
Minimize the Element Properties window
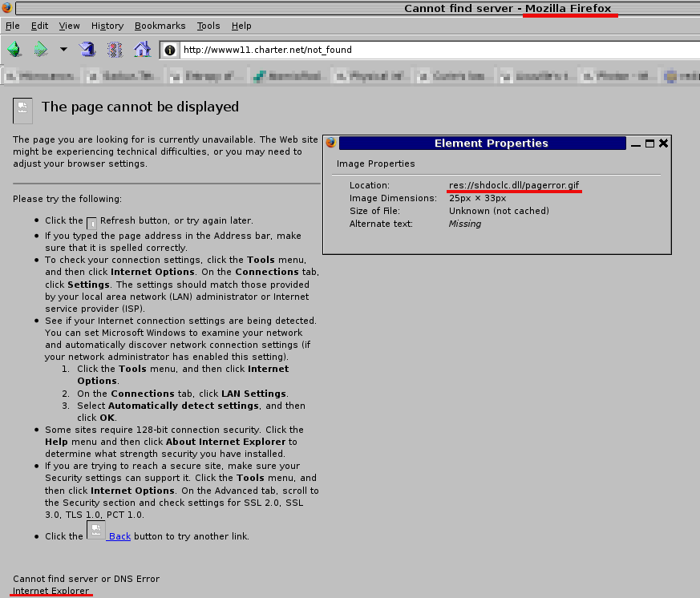(636, 143)
